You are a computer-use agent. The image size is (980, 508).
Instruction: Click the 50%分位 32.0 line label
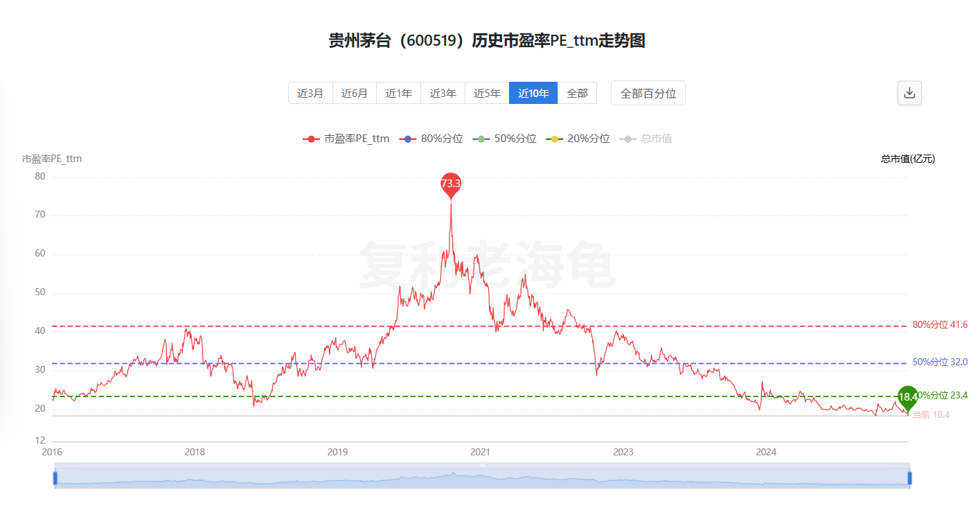940,362
